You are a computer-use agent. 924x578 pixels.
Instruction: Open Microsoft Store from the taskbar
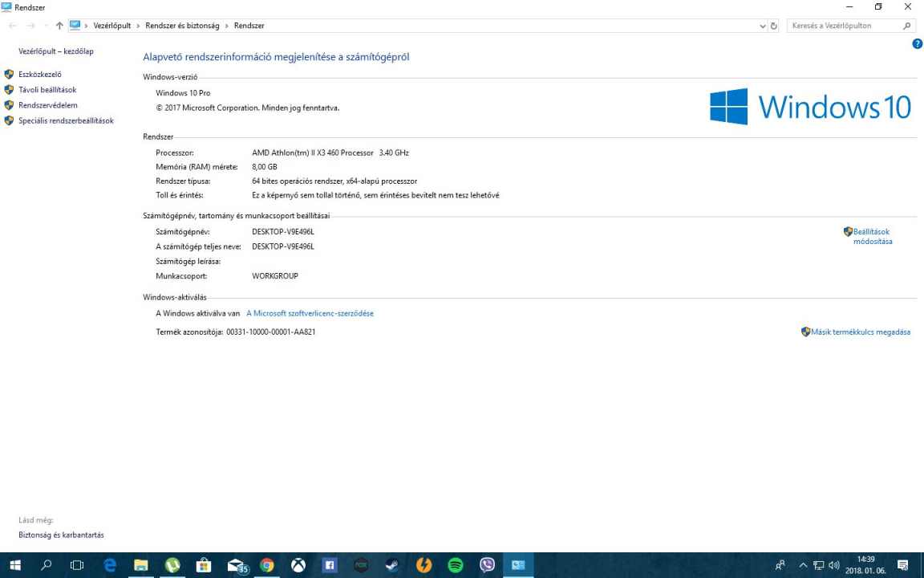point(203,566)
